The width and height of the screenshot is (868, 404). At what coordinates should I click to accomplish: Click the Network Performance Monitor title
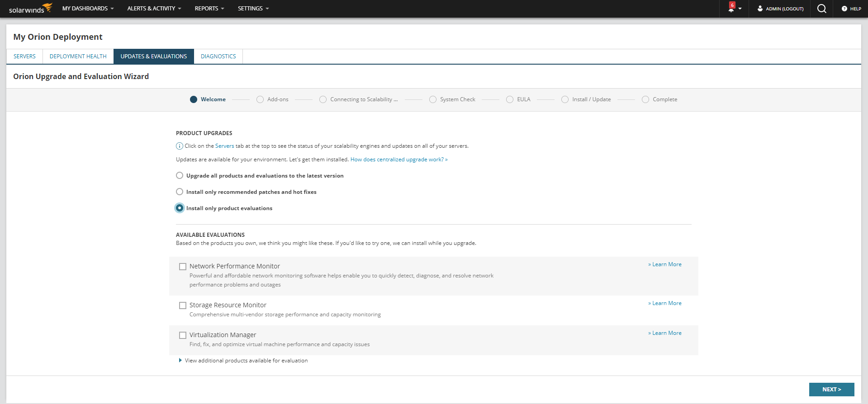tap(235, 266)
